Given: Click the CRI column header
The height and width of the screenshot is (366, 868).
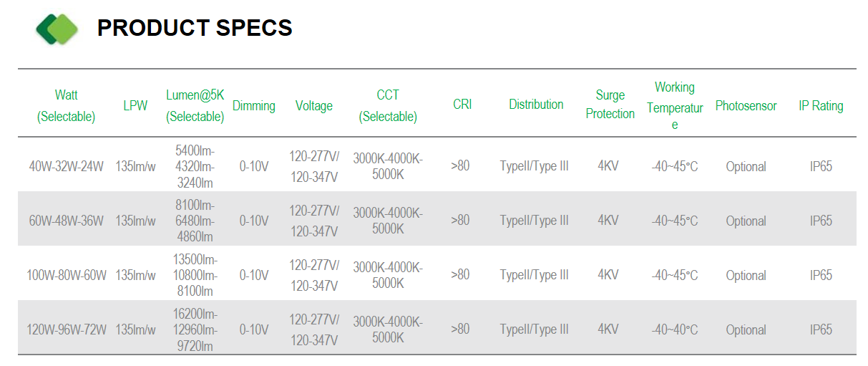Looking at the screenshot, I should point(462,105).
